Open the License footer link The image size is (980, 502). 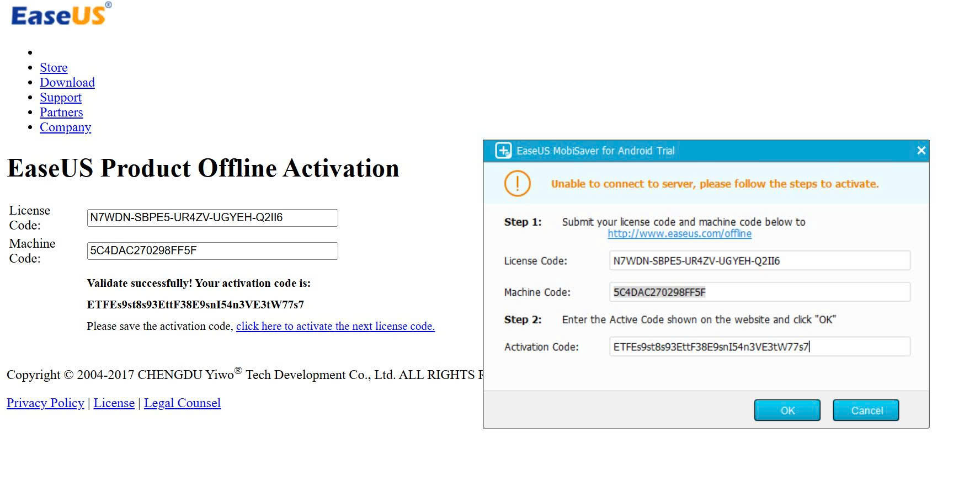click(114, 403)
